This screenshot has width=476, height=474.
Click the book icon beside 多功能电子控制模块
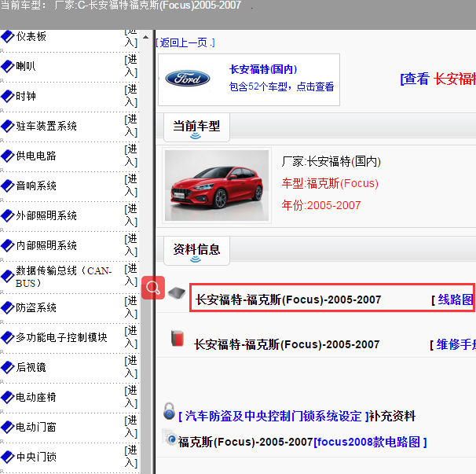click(x=7, y=337)
